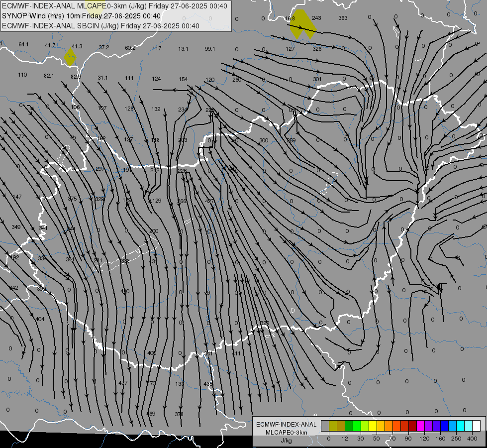Image resolution: width=487 pixels, height=448 pixels.
Task: Click the legend unit label J/kg
Action: pos(287,441)
